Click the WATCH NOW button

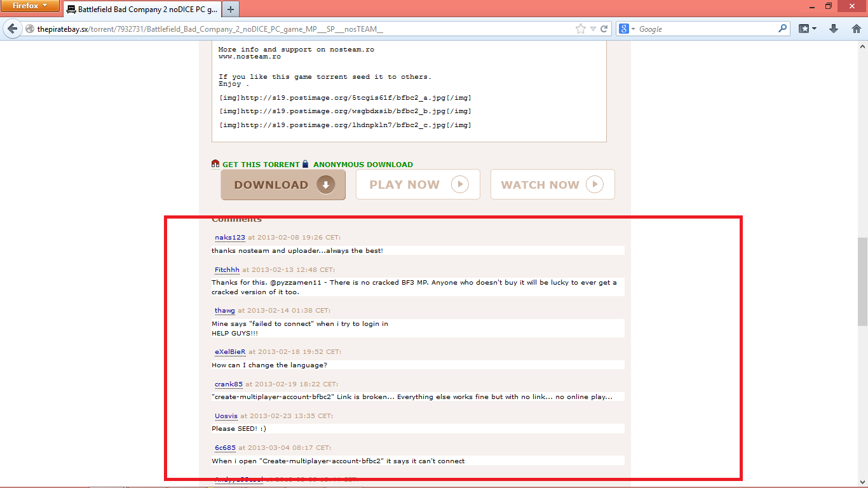553,185
